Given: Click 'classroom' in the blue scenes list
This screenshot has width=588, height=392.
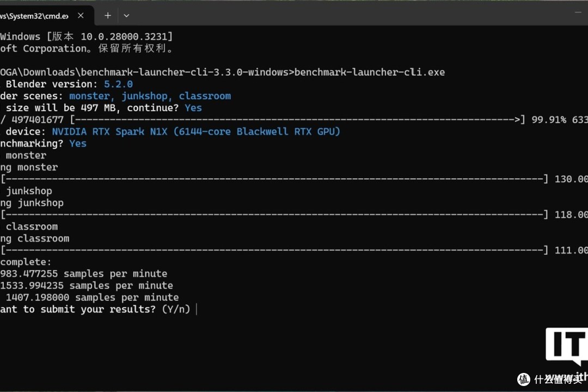Looking at the screenshot, I should [x=205, y=96].
